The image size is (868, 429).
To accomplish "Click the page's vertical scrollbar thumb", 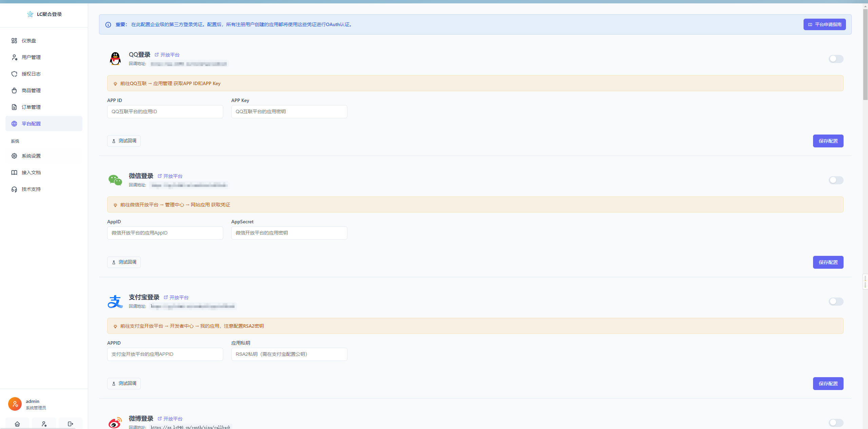I will 865,54.
